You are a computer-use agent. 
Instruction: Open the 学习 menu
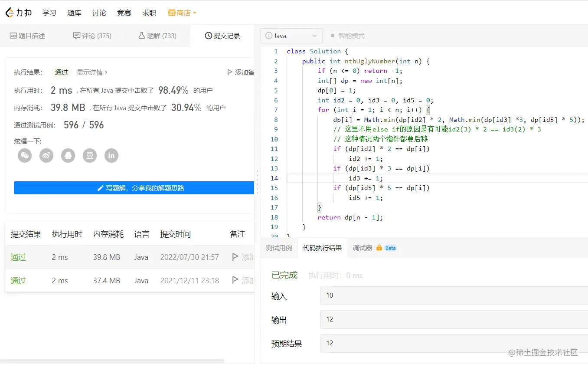click(49, 13)
